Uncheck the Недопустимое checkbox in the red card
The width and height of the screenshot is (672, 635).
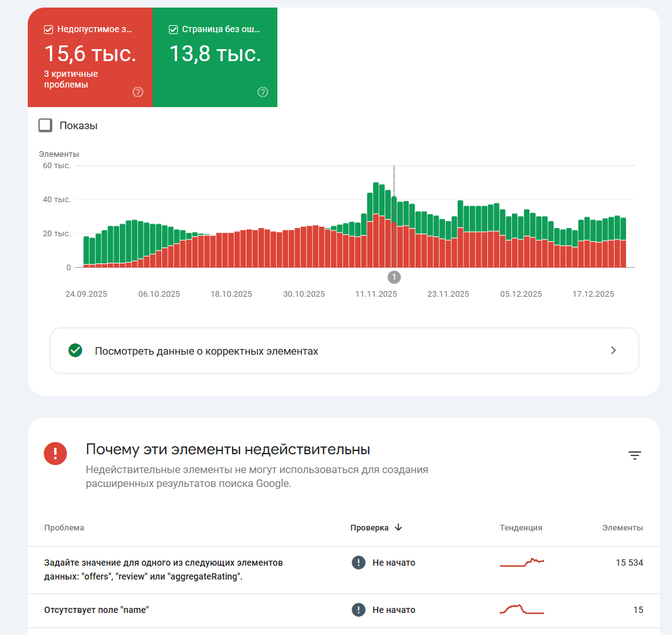(49, 30)
